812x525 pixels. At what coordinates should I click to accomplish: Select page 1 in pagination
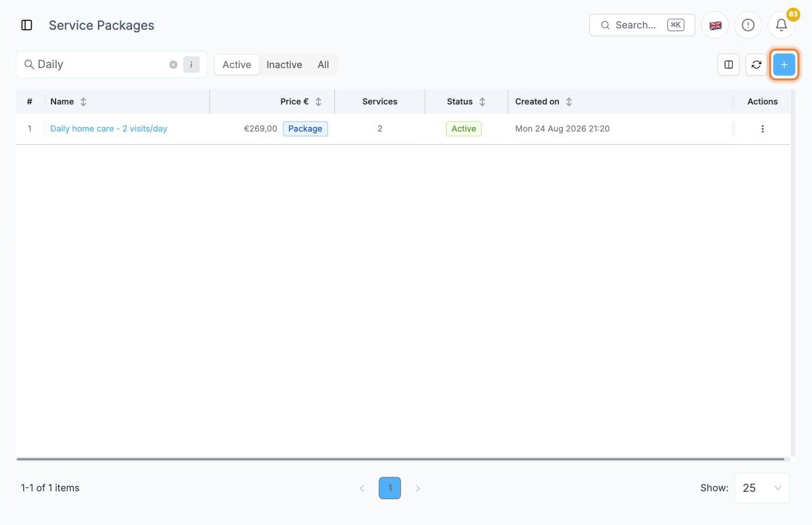click(x=390, y=488)
